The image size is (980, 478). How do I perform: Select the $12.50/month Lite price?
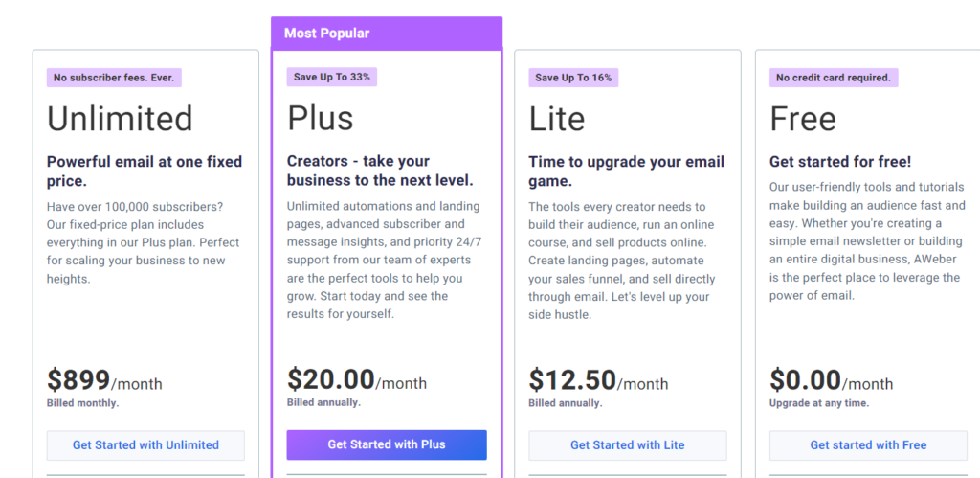[598, 380]
